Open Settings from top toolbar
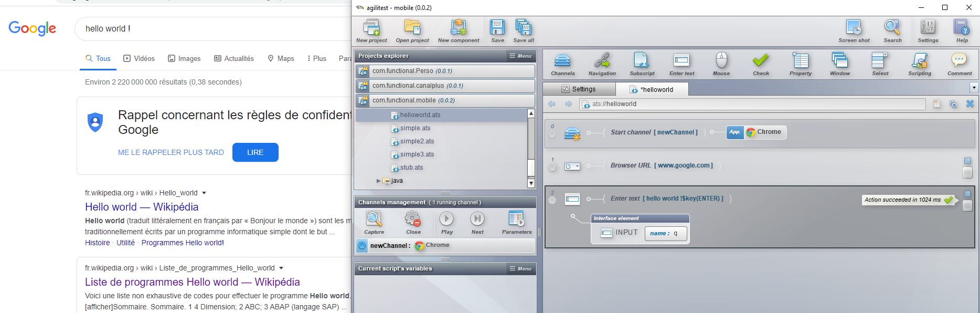This screenshot has width=980, height=313. point(928,31)
